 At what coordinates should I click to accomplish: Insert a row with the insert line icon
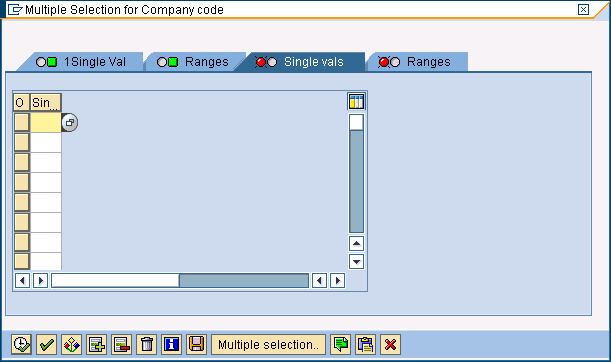[96, 344]
